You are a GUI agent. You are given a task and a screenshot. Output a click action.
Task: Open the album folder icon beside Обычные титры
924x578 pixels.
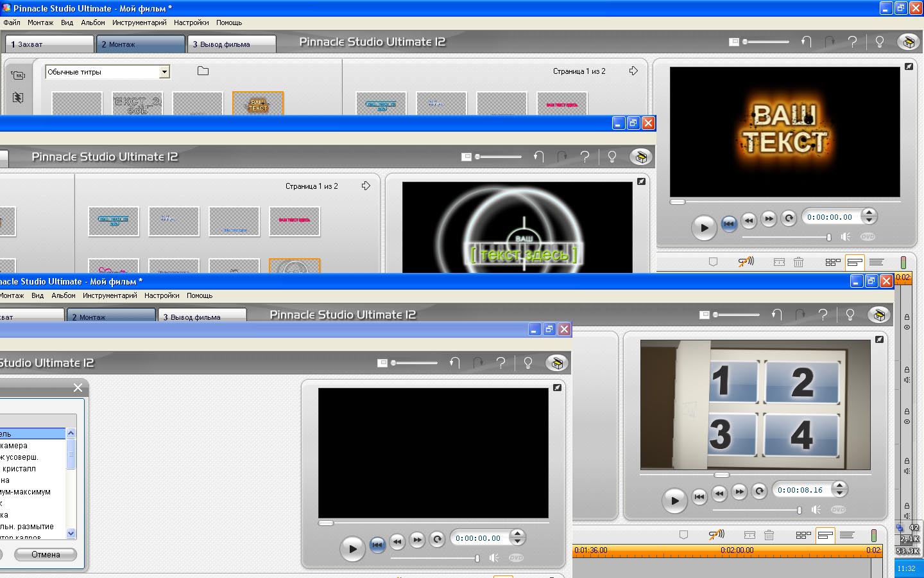click(203, 71)
